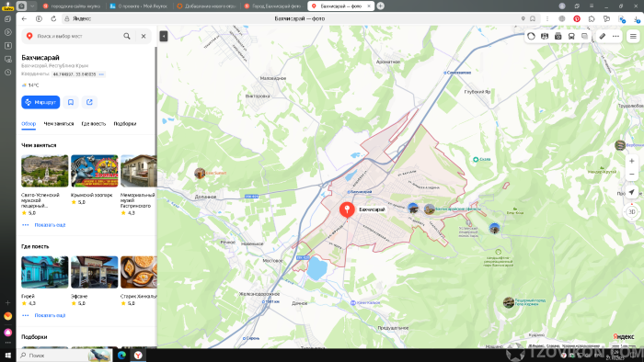Show my current location

pyautogui.click(x=632, y=192)
